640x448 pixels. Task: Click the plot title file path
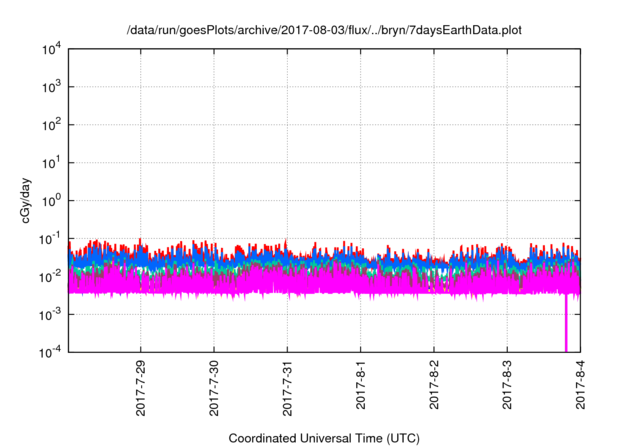324,30
